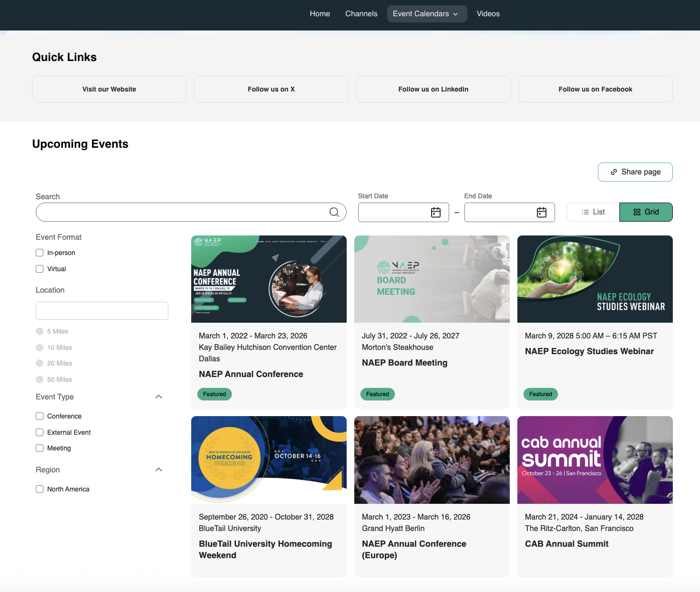Click the Location text field
Screen dimensions: 700x592
102,311
